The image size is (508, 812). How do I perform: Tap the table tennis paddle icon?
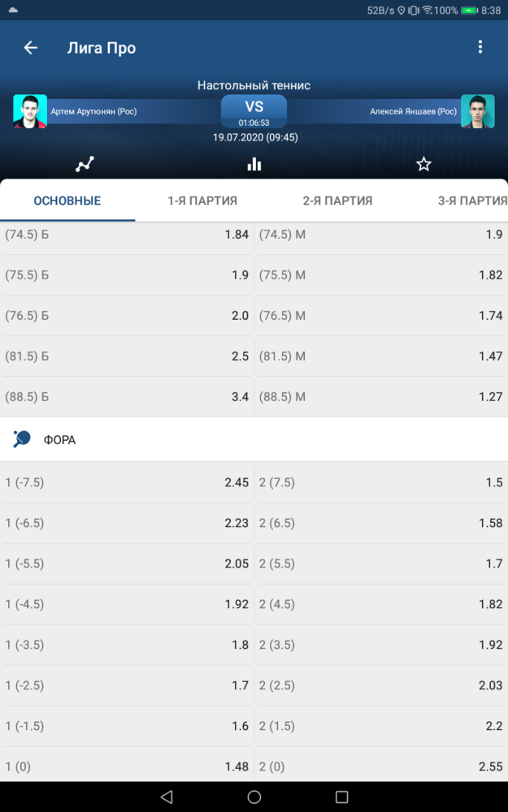(x=22, y=439)
